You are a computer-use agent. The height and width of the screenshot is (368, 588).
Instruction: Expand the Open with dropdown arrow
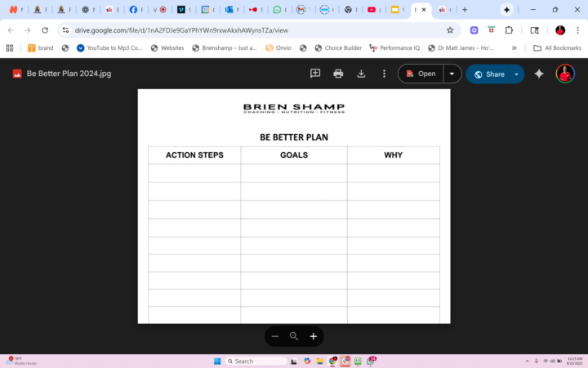click(x=452, y=74)
